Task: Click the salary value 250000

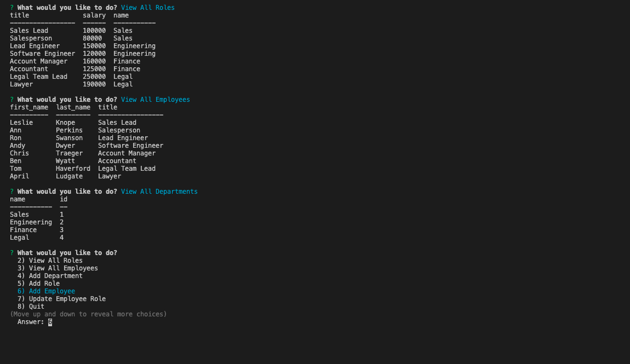Action: [94, 76]
